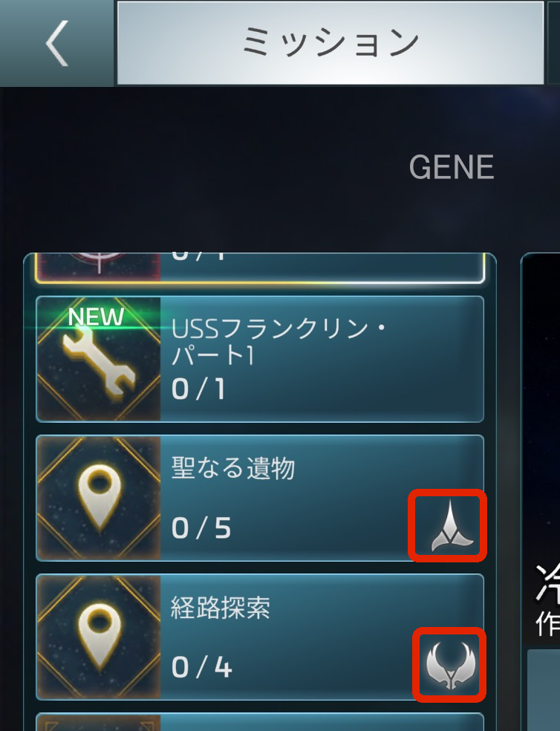Click the location pin icon for 聖なる遺物
Viewport: 560px width, 731px height.
tap(98, 498)
